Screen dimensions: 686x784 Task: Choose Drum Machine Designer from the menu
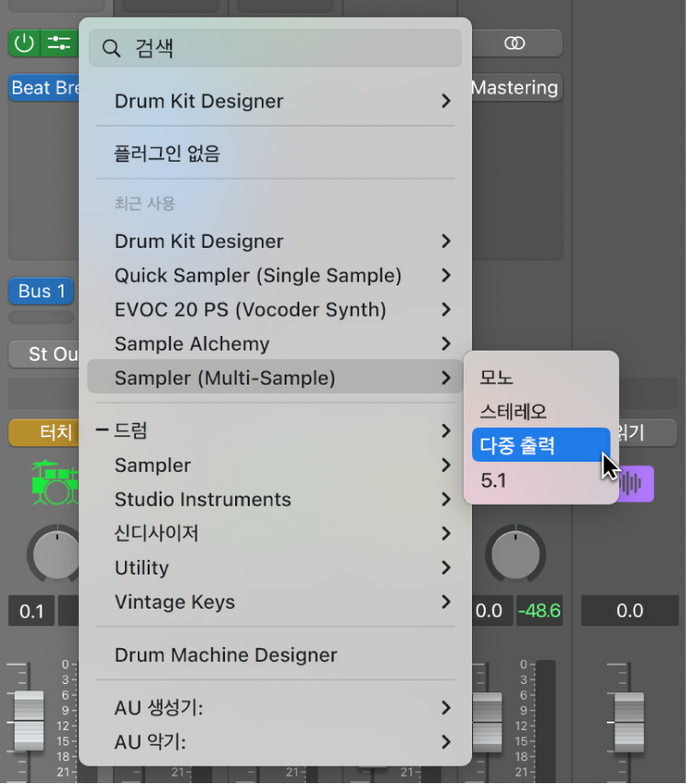pos(226,655)
